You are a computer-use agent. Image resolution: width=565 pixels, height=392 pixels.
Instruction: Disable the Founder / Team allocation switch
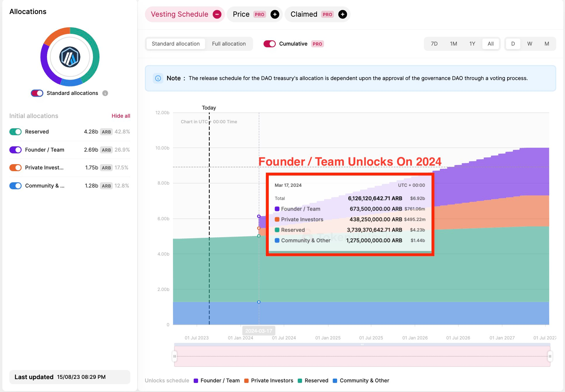coord(15,150)
